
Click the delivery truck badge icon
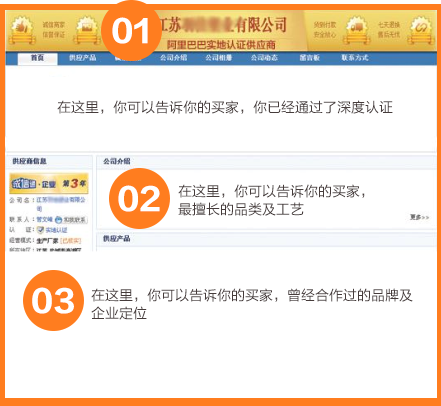pos(357,30)
